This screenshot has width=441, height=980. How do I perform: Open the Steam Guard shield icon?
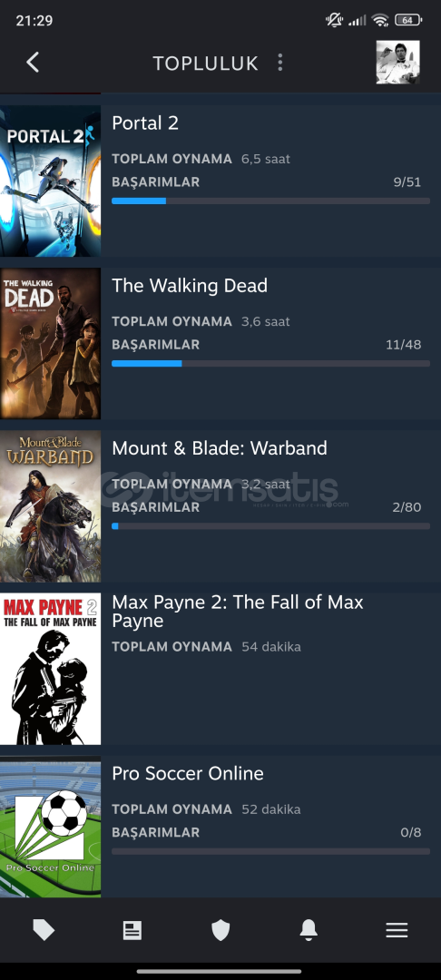[x=220, y=930]
